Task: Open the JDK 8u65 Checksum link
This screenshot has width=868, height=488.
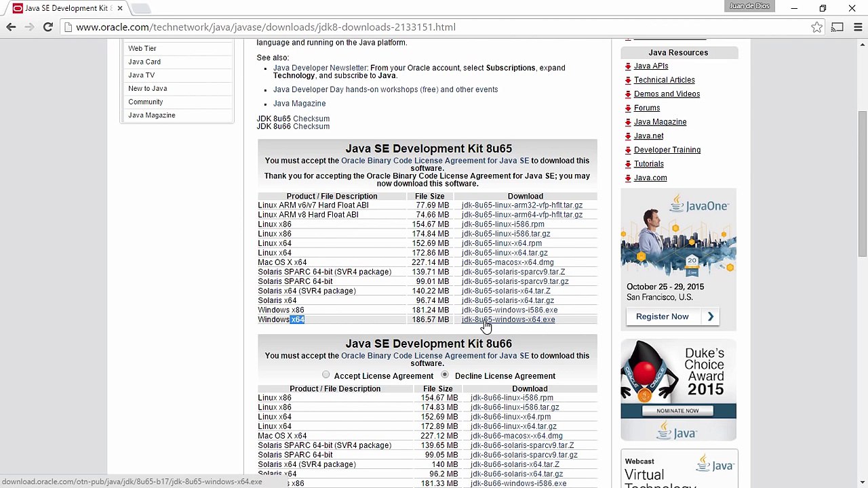Action: coord(311,119)
